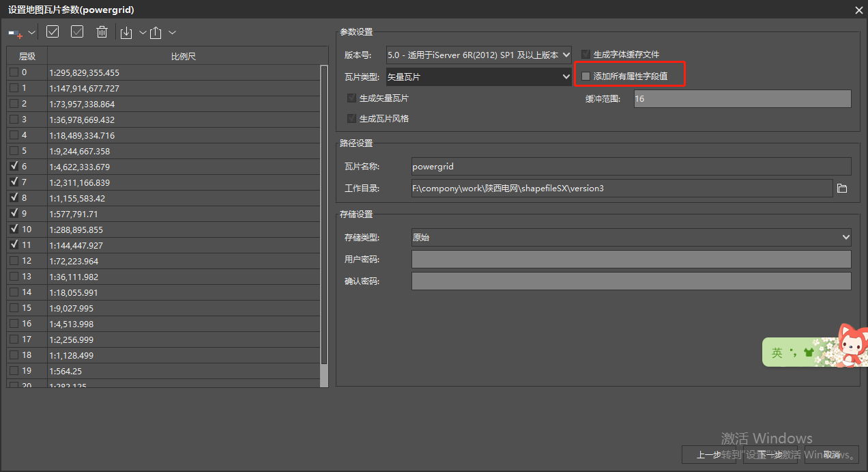
Task: Open dropdown arrow beside add scale icon
Action: (x=31, y=33)
